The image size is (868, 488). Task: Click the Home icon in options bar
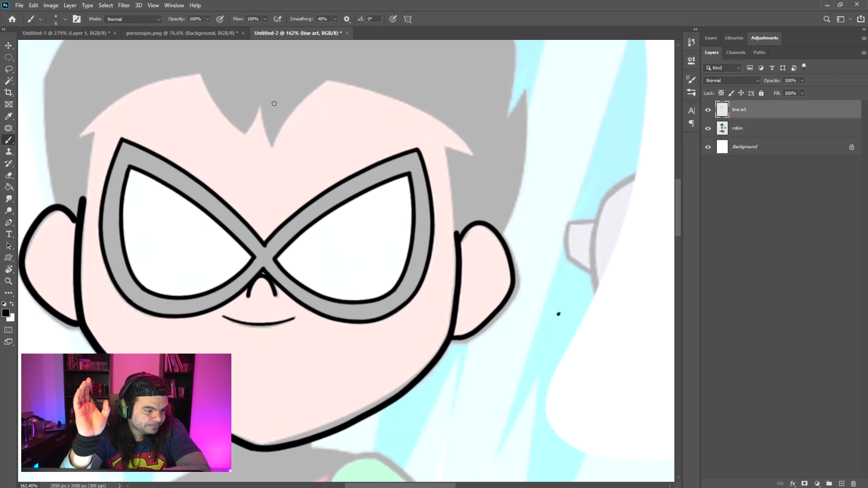pyautogui.click(x=12, y=19)
